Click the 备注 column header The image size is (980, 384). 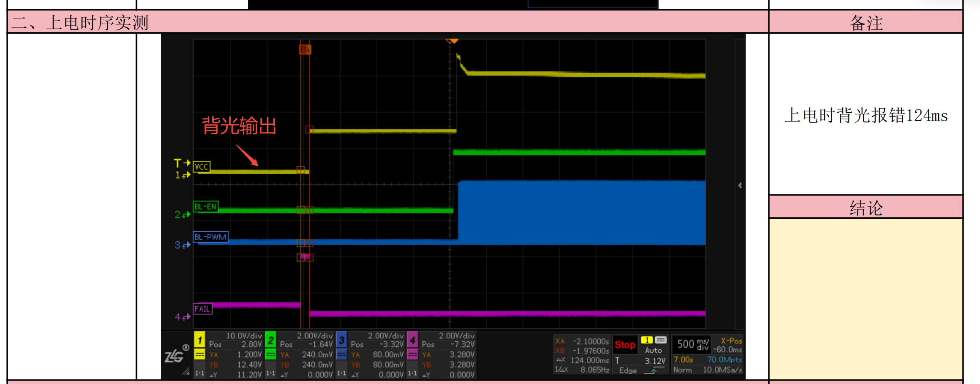coord(866,22)
